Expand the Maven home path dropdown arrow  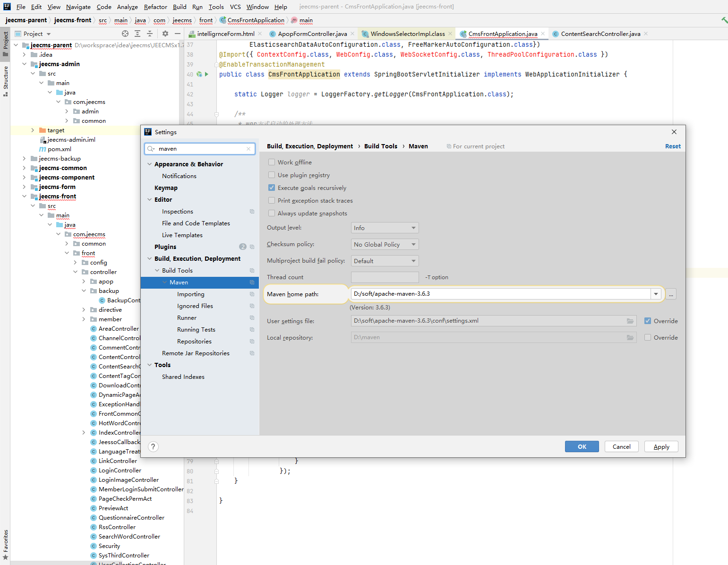(x=656, y=294)
